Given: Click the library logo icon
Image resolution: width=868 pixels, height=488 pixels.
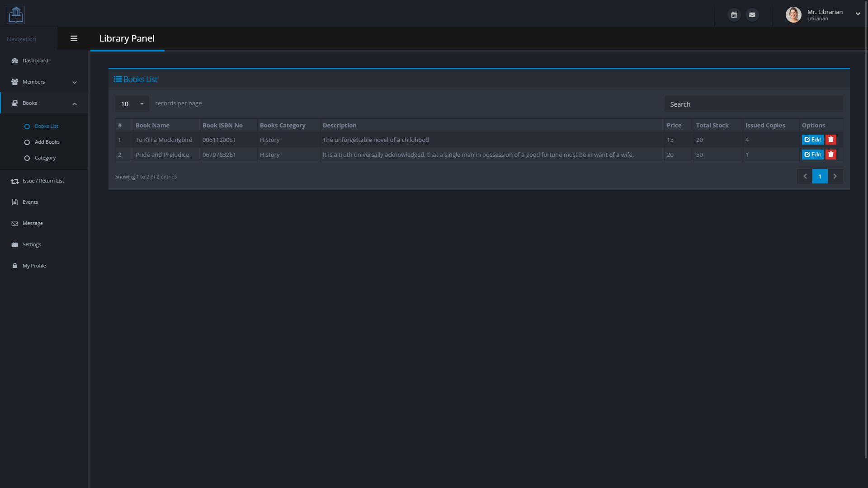Looking at the screenshot, I should 16,14.
